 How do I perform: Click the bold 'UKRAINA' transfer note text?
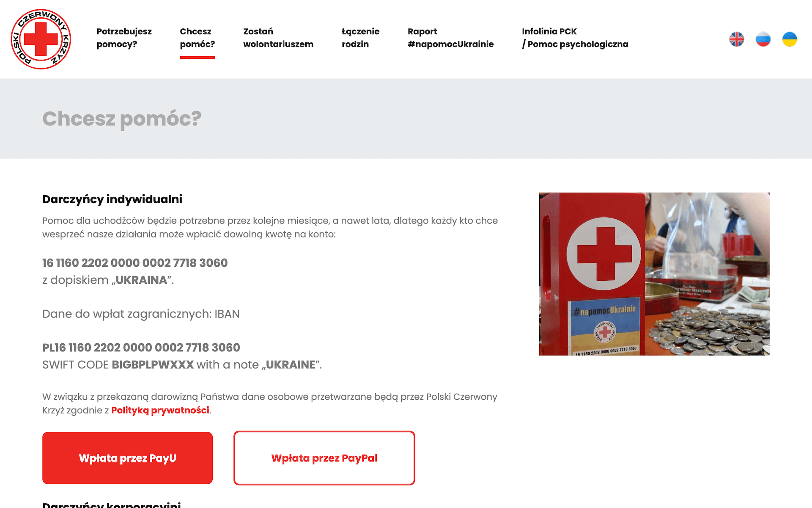click(x=141, y=280)
